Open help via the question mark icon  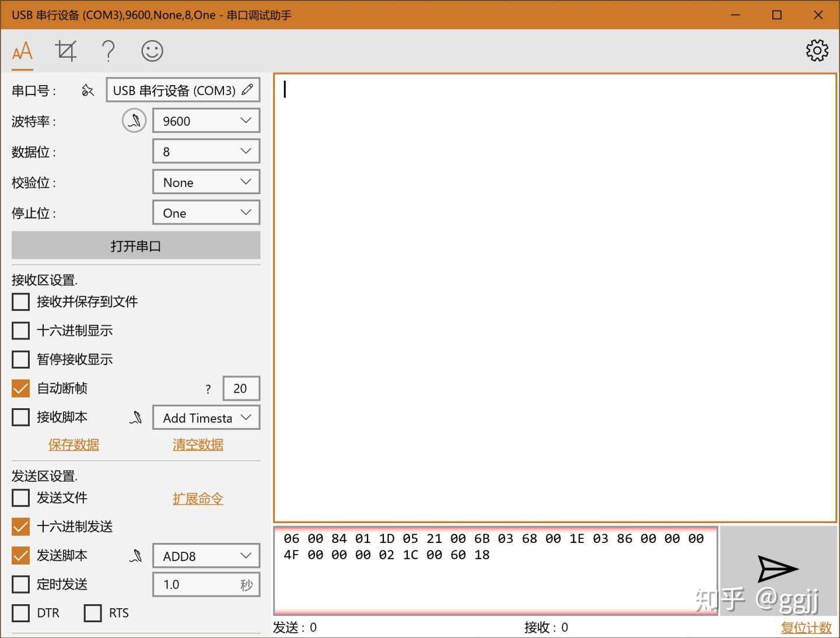108,51
